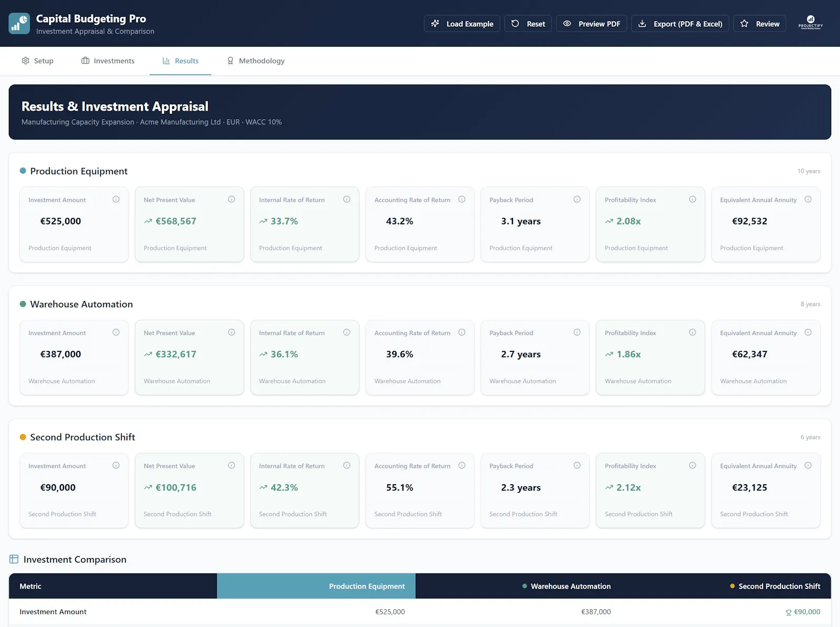The width and height of the screenshot is (840, 627).
Task: Click the €568,567 Net Present Value figure
Action: (x=176, y=221)
